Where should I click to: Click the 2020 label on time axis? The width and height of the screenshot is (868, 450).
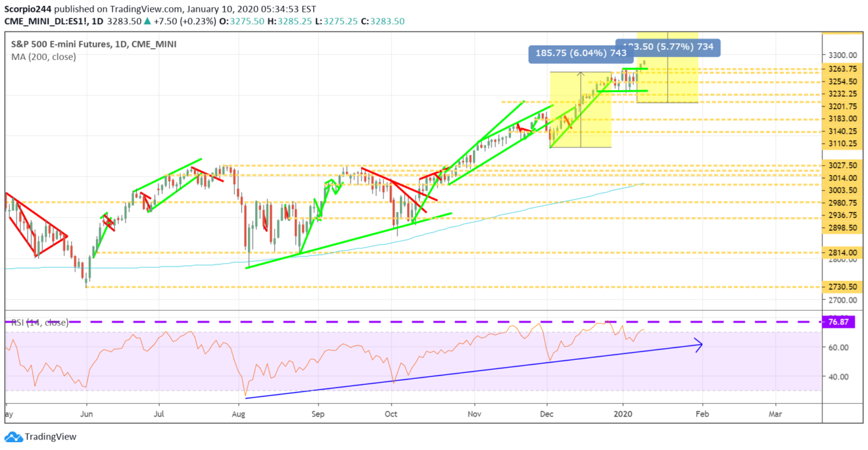tap(622, 416)
